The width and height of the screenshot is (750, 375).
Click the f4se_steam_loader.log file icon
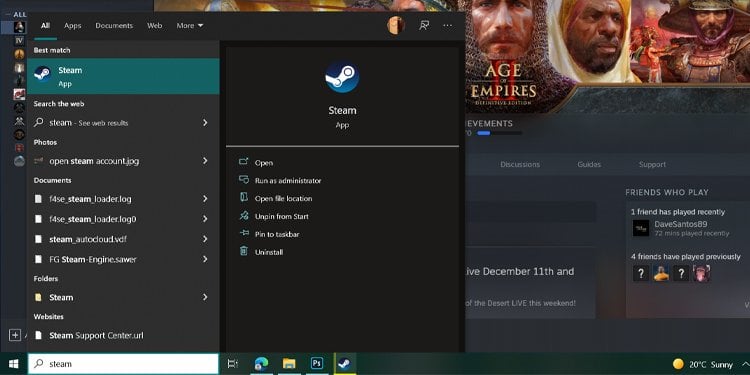tap(38, 199)
